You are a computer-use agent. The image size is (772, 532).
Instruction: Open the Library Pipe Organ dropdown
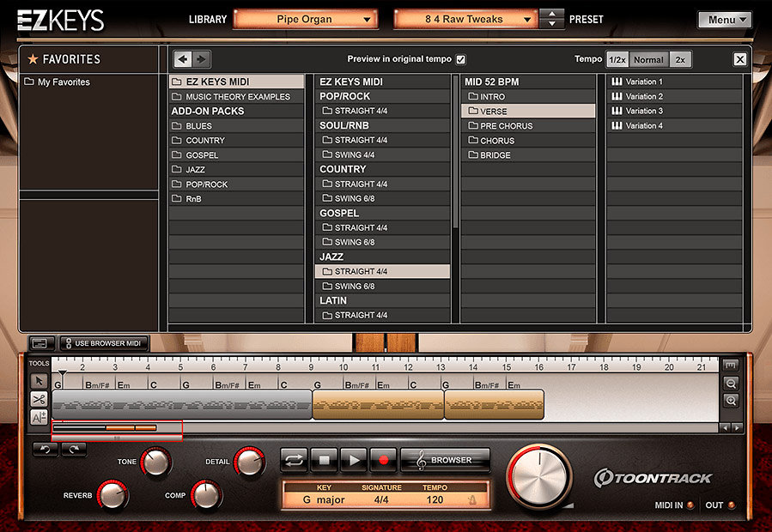(x=305, y=19)
